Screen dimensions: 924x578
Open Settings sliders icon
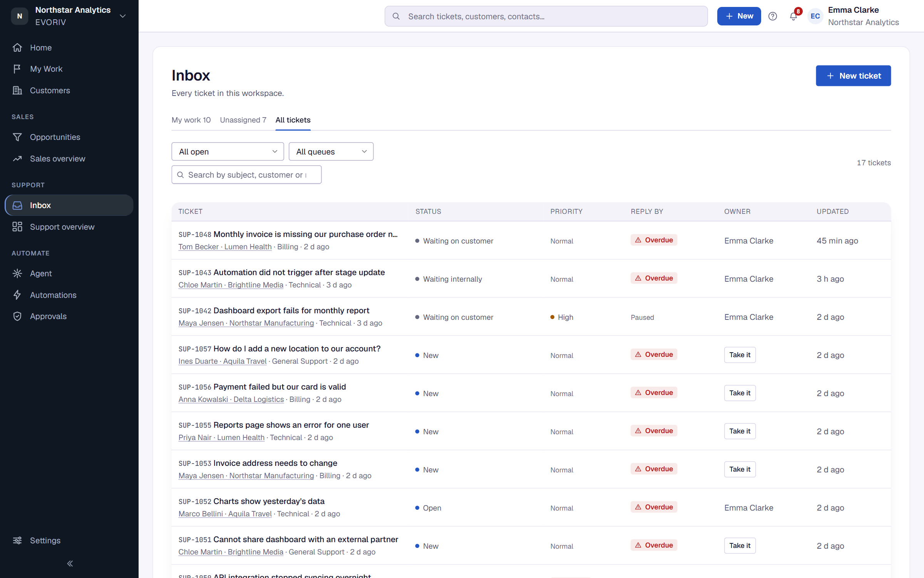(17, 541)
